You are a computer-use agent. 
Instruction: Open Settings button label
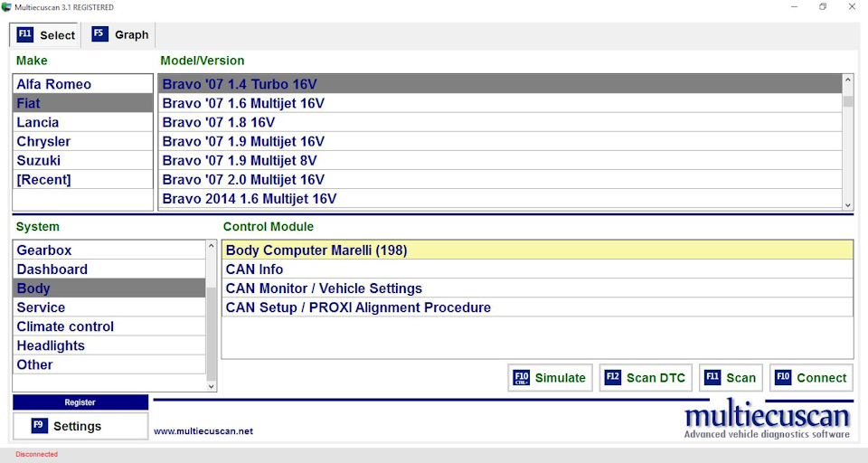click(x=77, y=426)
